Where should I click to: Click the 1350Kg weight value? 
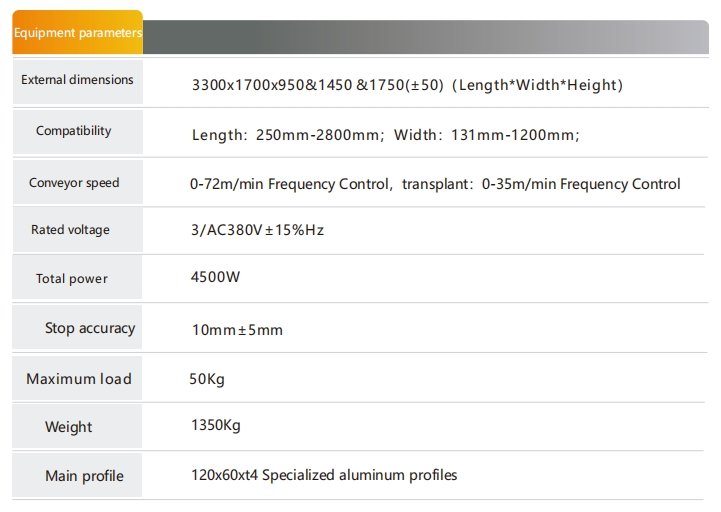click(x=215, y=426)
